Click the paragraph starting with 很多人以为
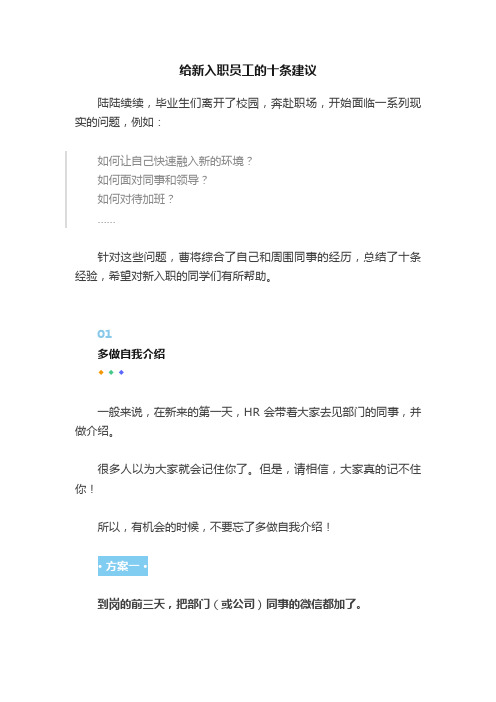 (248, 479)
